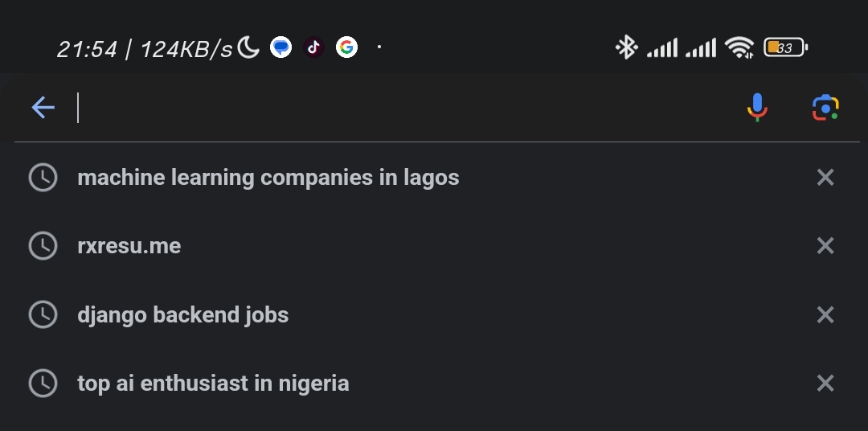Start voice search with the microphone icon
This screenshot has height=431, width=868.
(x=757, y=107)
